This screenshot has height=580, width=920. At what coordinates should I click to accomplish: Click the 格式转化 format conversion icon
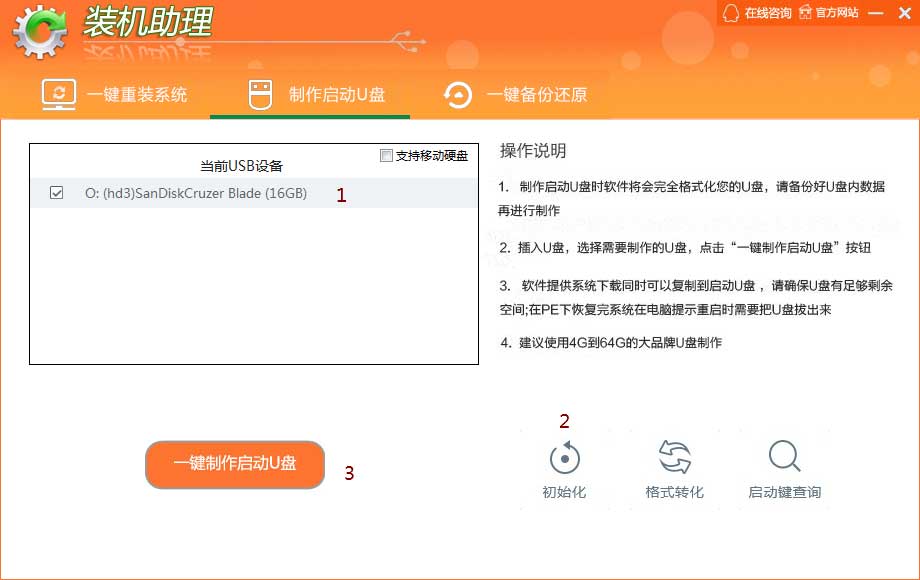click(x=675, y=458)
